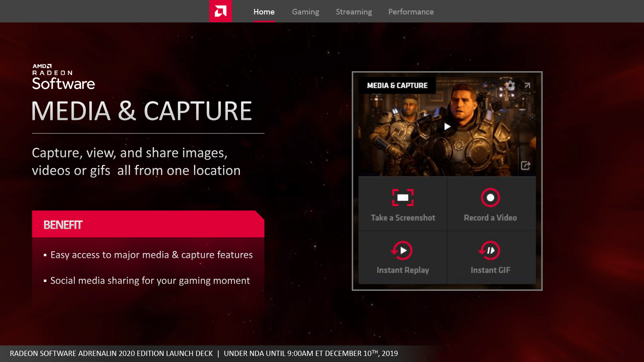Click the Take a Screenshot icon
This screenshot has height=362, width=644.
pos(403,197)
